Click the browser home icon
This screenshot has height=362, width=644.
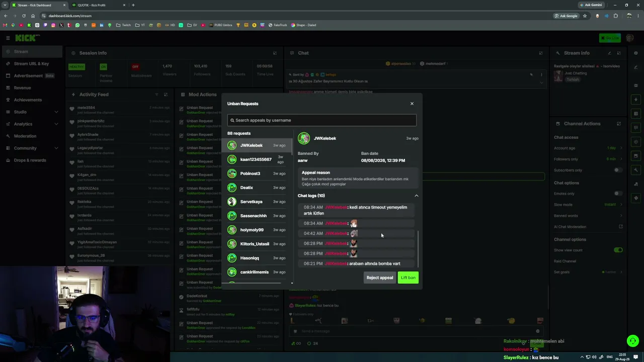pyautogui.click(x=33, y=16)
